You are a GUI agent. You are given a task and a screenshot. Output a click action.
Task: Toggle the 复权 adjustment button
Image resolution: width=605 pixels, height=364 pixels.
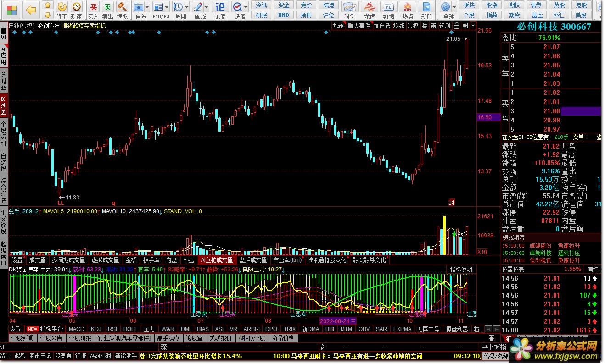pyautogui.click(x=413, y=26)
